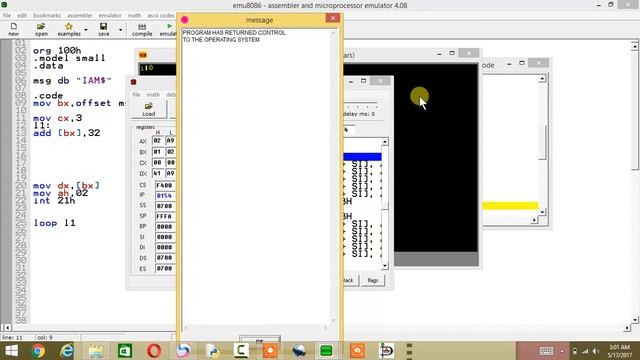Open the examples star icon
This screenshot has height=360, width=640.
click(x=69, y=29)
